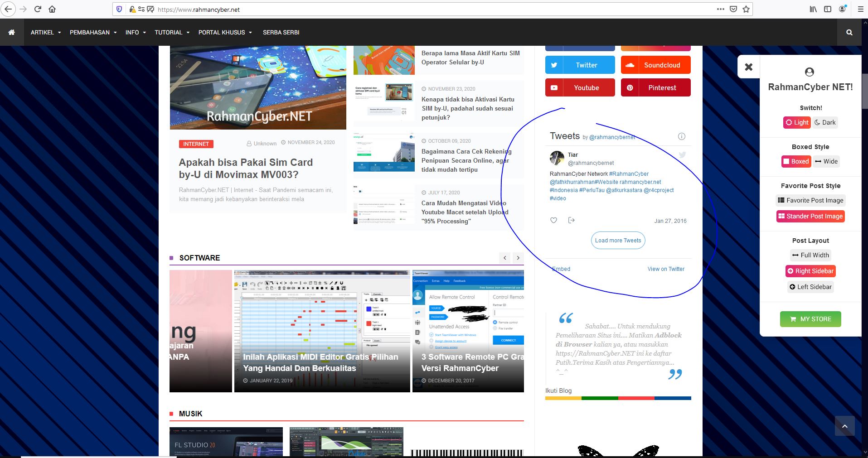Open the SERBA SERBI menu item
868x458 pixels.
coord(281,32)
